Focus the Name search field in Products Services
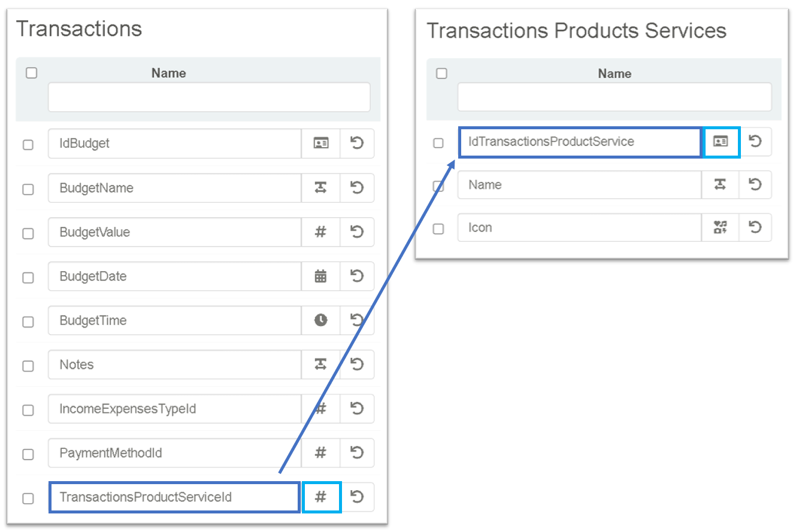This screenshot has width=796, height=532. 614,97
